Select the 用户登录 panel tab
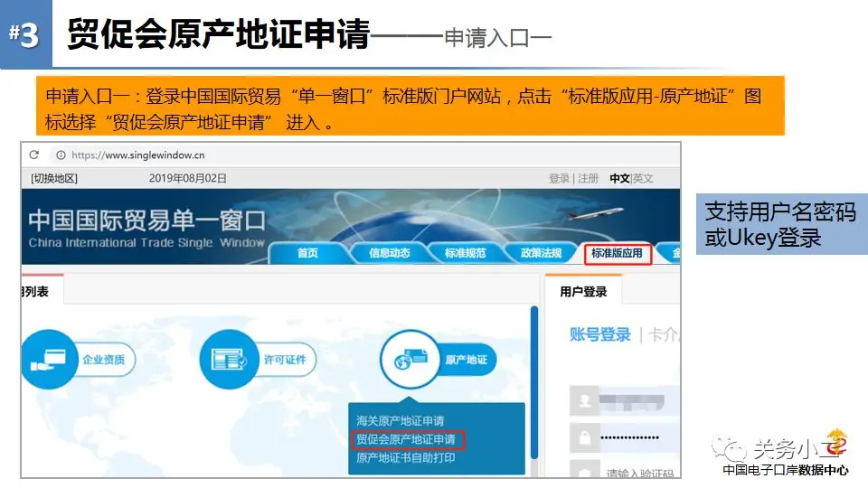The image size is (868, 488). point(583,291)
